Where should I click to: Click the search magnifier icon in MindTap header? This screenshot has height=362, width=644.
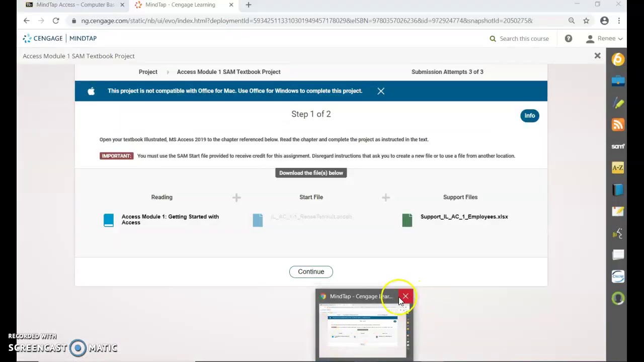click(493, 38)
